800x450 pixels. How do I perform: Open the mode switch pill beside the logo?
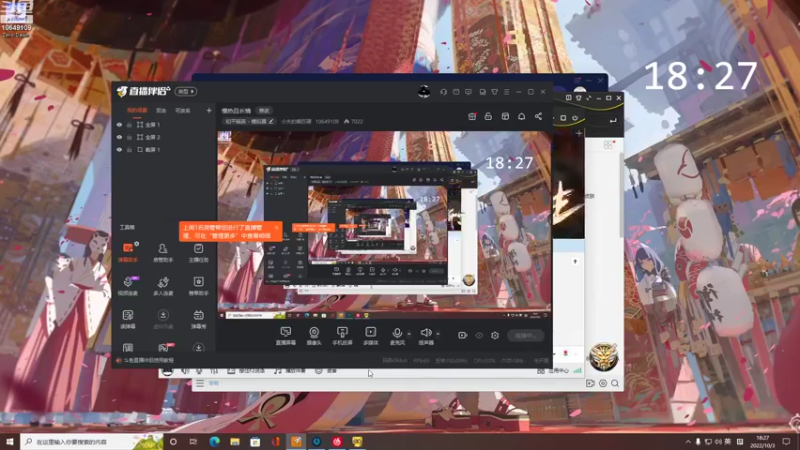point(186,92)
